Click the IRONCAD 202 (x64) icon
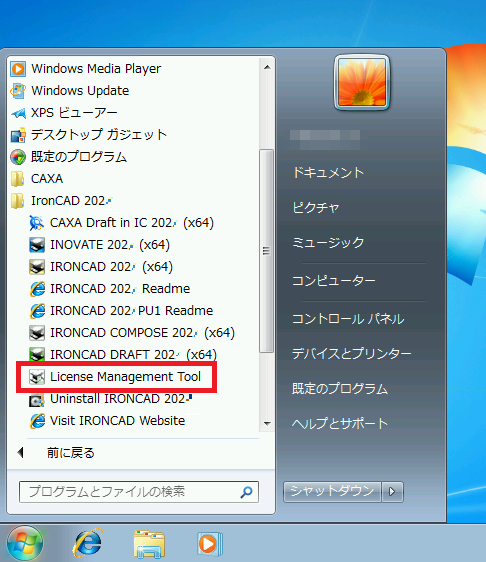This screenshot has height=562, width=486. pos(37,267)
